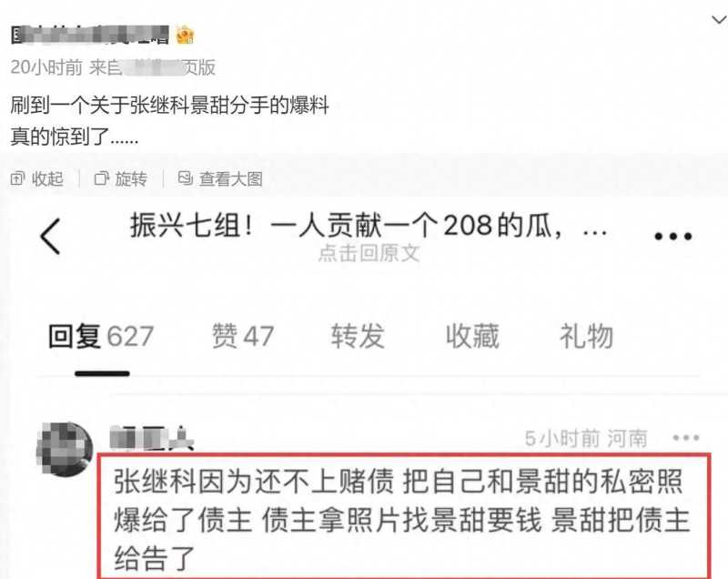
Task: Open the 转发 tab
Action: [358, 336]
